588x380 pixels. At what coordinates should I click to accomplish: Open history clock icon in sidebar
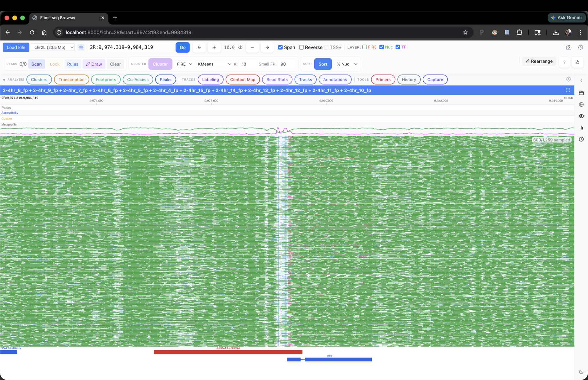tap(581, 139)
